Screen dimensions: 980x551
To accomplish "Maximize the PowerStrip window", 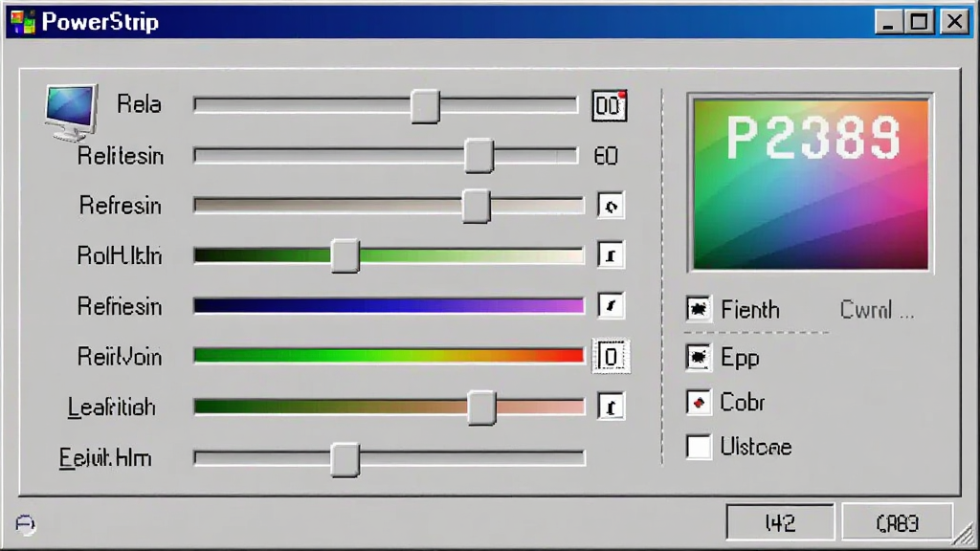I will (920, 23).
